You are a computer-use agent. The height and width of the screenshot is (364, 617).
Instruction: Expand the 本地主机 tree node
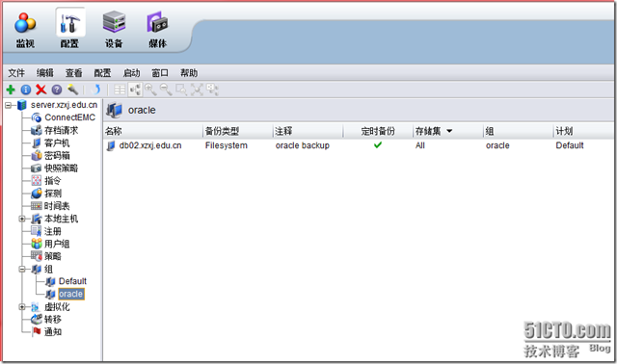click(x=22, y=219)
